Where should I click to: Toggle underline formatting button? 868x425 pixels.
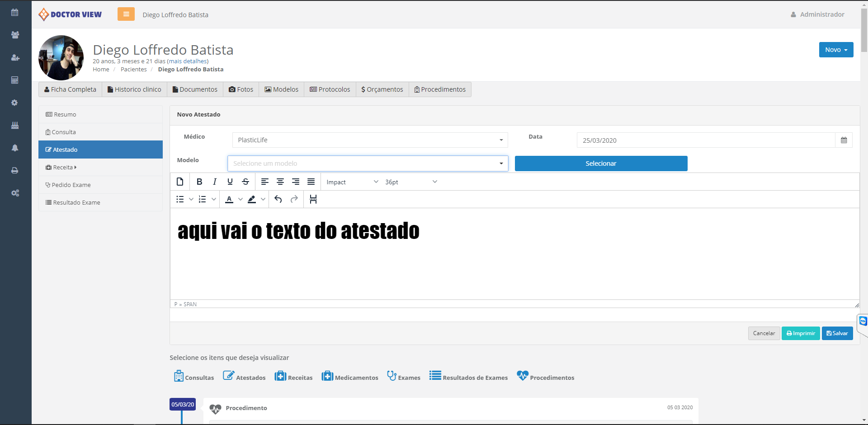pyautogui.click(x=230, y=182)
